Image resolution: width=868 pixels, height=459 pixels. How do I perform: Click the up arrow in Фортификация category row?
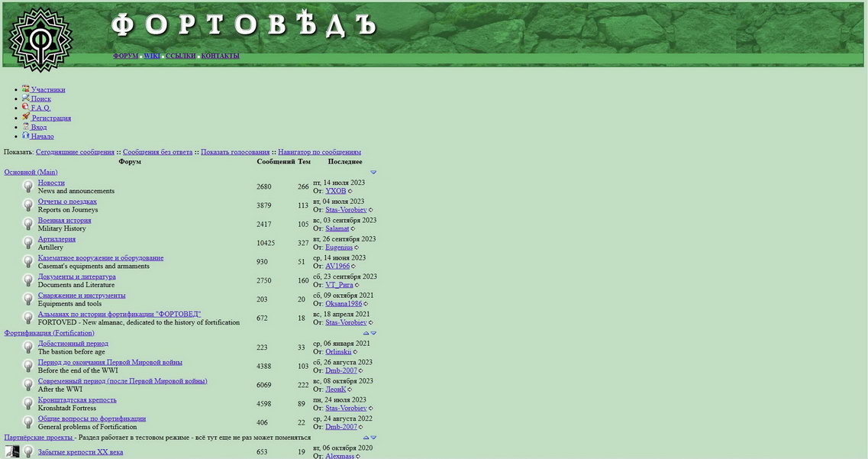366,333
